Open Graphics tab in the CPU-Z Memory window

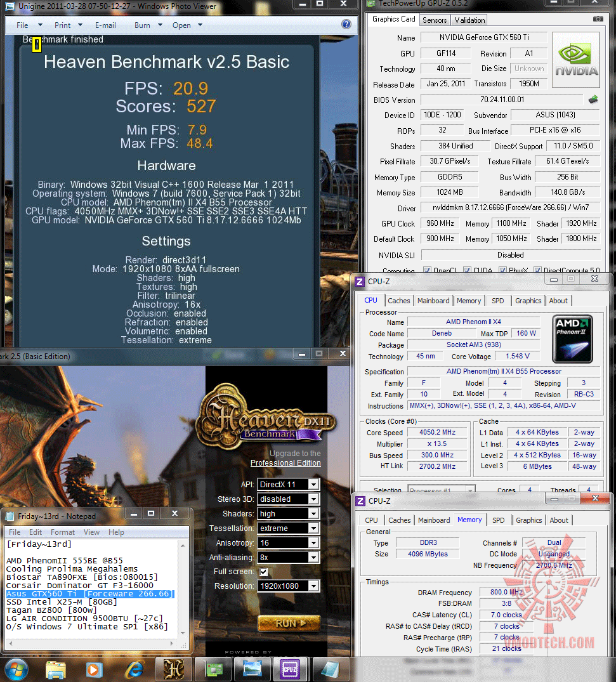coord(528,520)
